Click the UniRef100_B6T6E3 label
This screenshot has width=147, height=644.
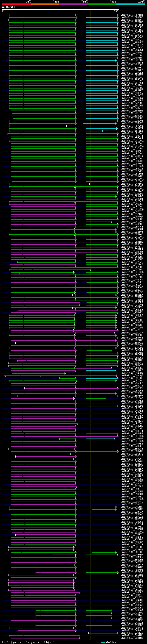pos(132,131)
